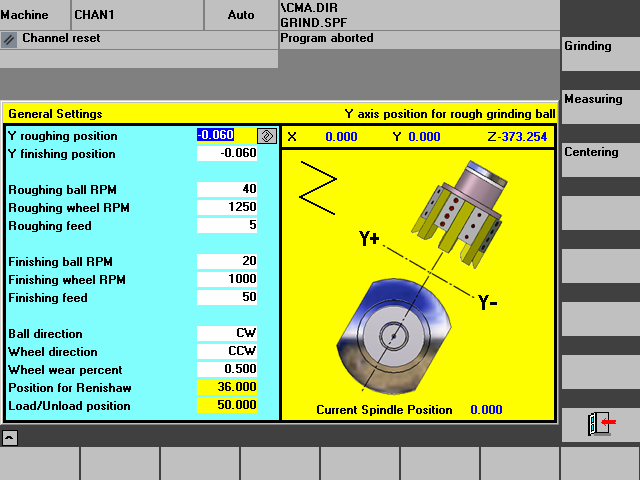Click the CHAN1 channel label
Screen dimensions: 640x480
(x=94, y=15)
